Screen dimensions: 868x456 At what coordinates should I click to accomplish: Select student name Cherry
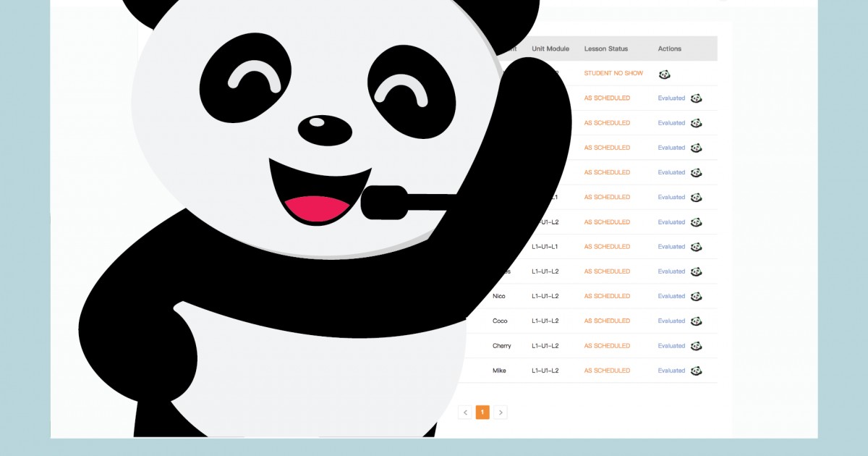(502, 346)
